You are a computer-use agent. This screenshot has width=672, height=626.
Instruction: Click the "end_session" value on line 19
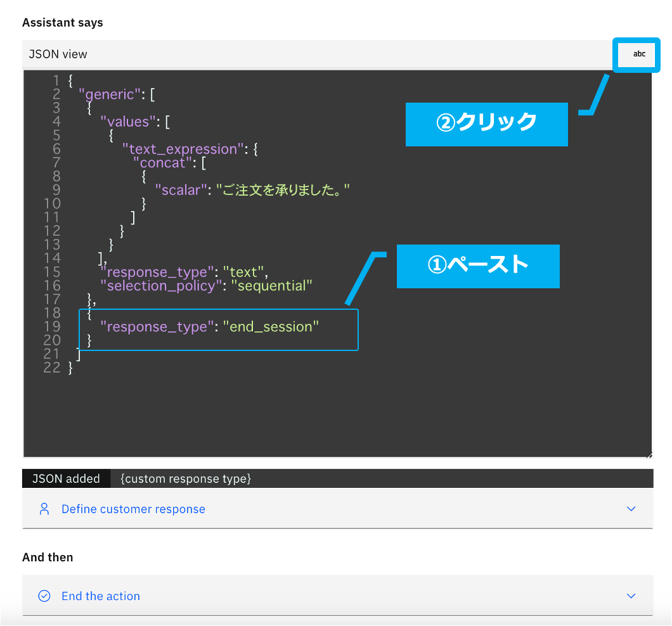click(x=271, y=327)
